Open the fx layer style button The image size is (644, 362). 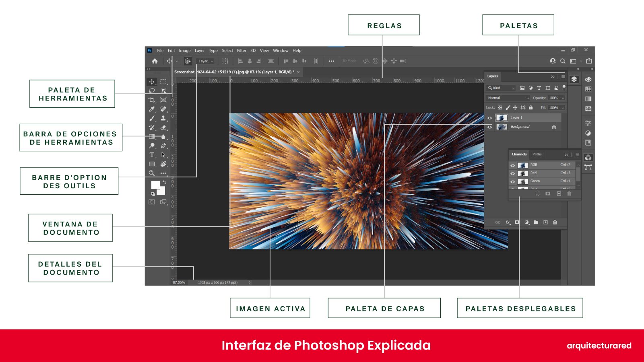pyautogui.click(x=508, y=222)
